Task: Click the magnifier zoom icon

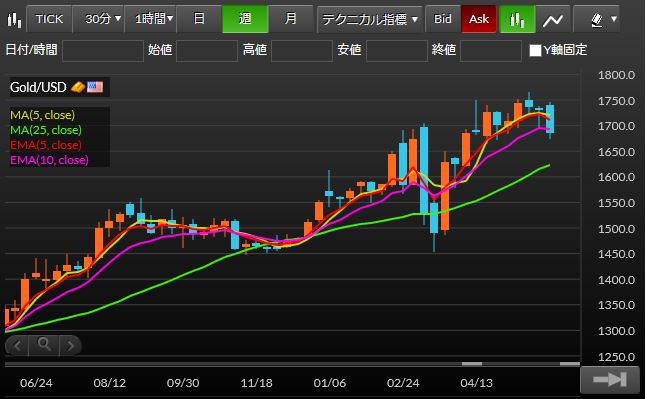Action: pos(44,345)
